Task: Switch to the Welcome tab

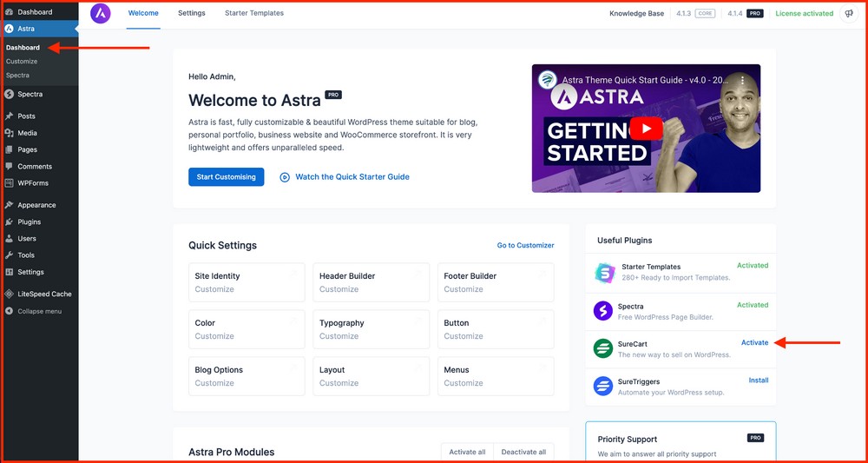Action: point(143,13)
